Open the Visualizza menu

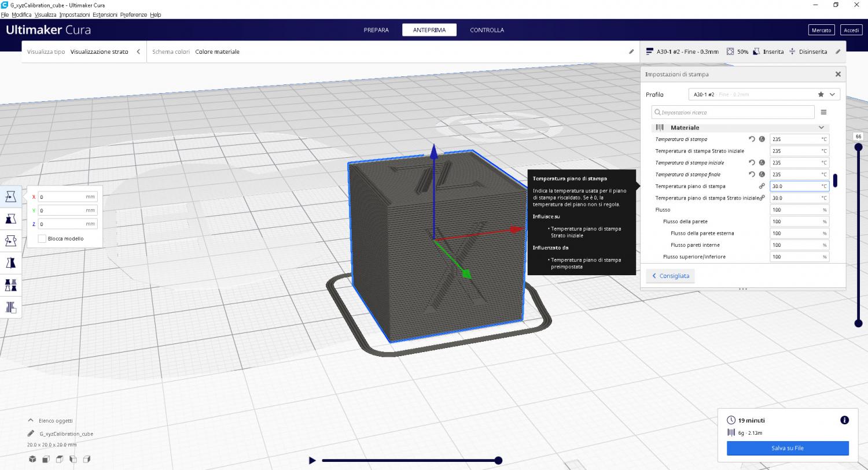click(x=46, y=14)
